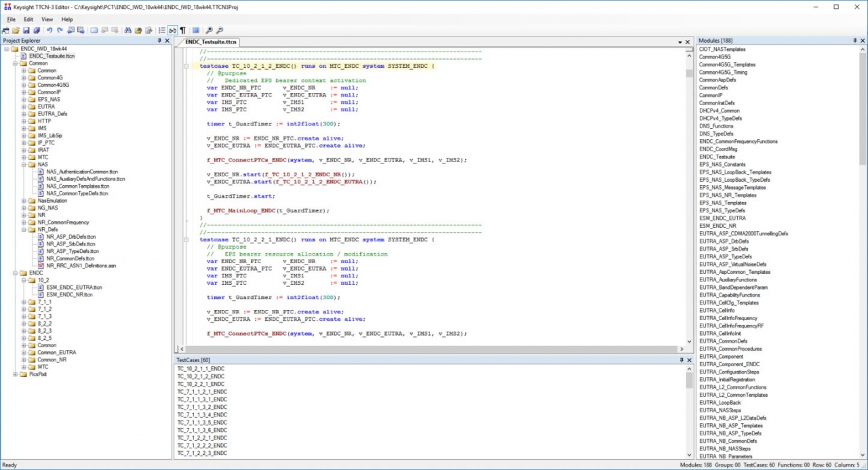Click the Save icon in the toolbar

point(26,31)
